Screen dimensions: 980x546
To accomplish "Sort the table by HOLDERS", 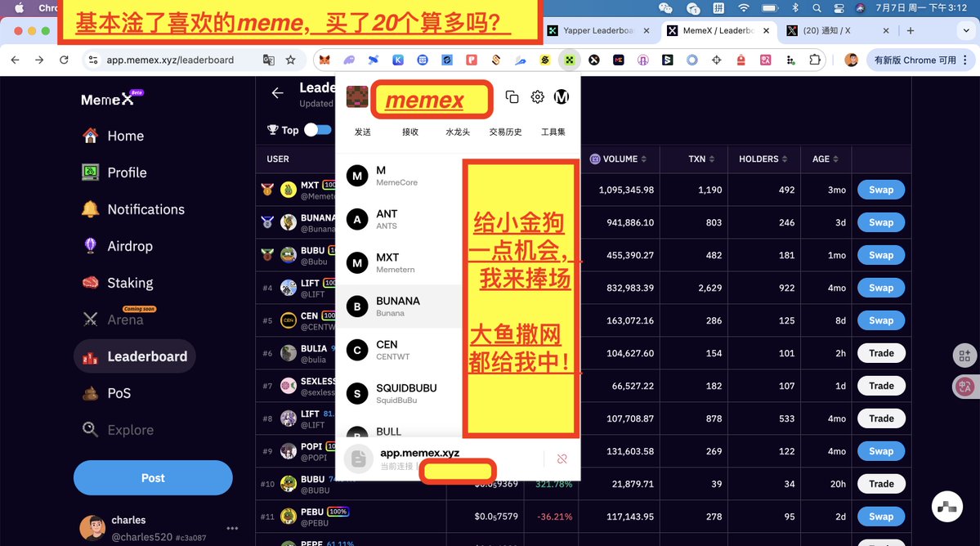I will click(763, 159).
